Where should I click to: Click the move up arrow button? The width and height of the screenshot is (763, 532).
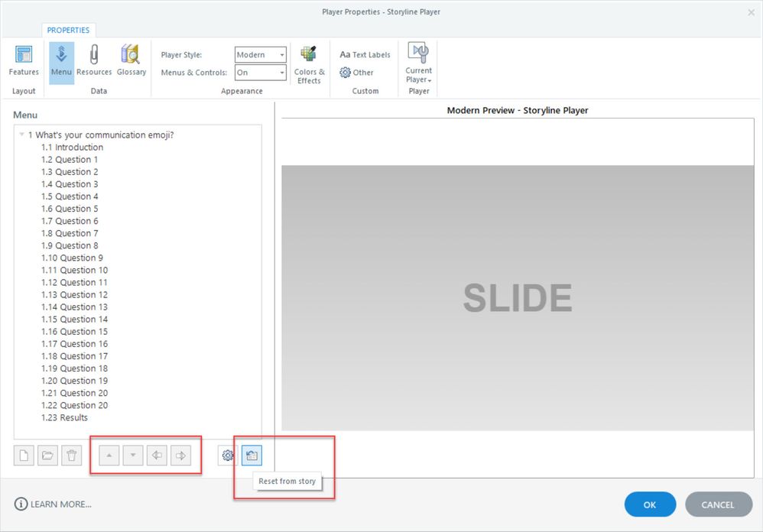click(x=109, y=456)
